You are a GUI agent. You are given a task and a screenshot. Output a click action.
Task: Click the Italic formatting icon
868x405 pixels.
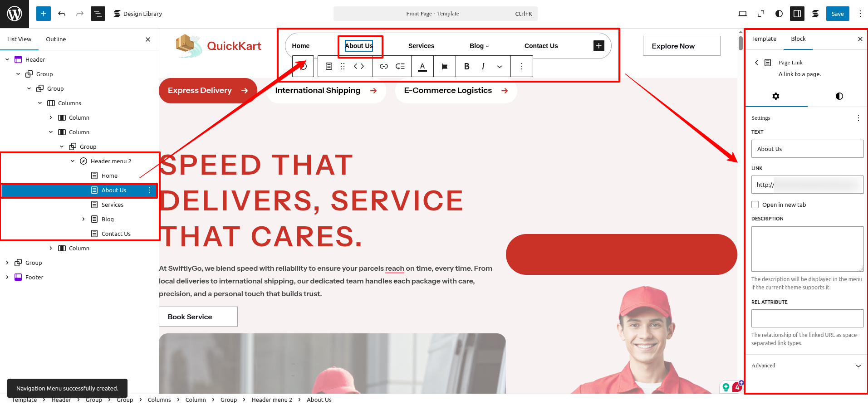[483, 66]
